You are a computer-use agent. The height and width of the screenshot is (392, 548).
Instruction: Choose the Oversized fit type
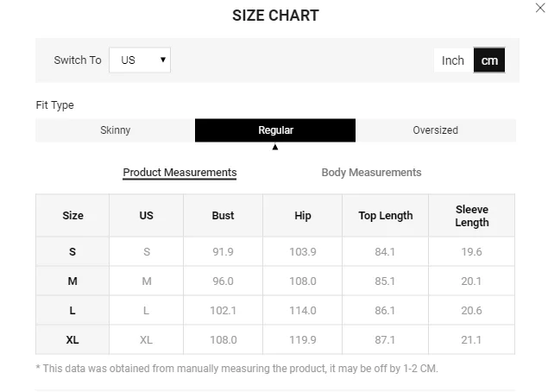coord(435,130)
